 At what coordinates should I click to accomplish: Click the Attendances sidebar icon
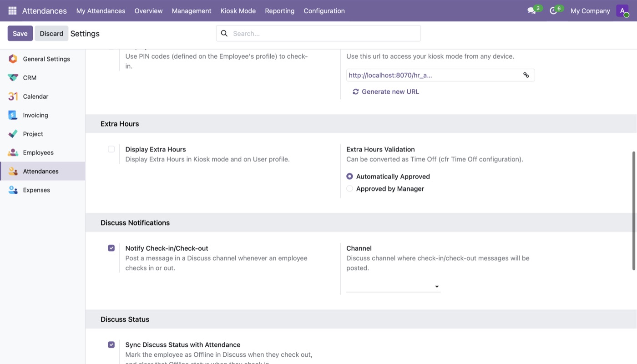point(13,171)
